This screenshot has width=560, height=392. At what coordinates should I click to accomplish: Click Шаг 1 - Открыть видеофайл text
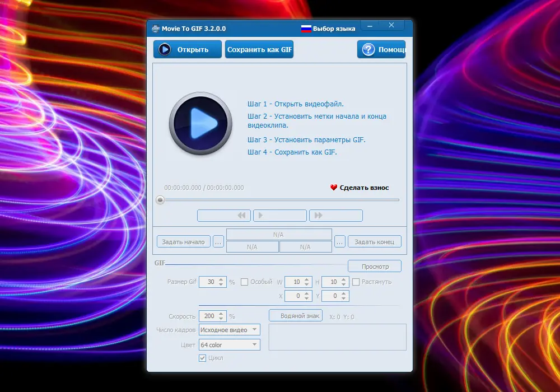click(x=296, y=104)
